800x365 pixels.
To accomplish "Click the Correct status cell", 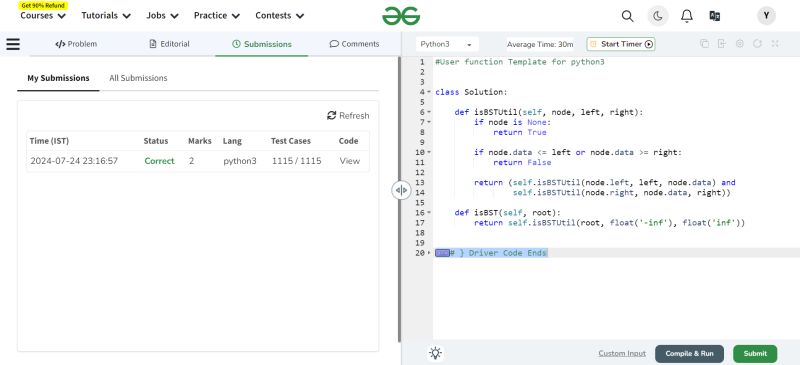I will [x=159, y=161].
